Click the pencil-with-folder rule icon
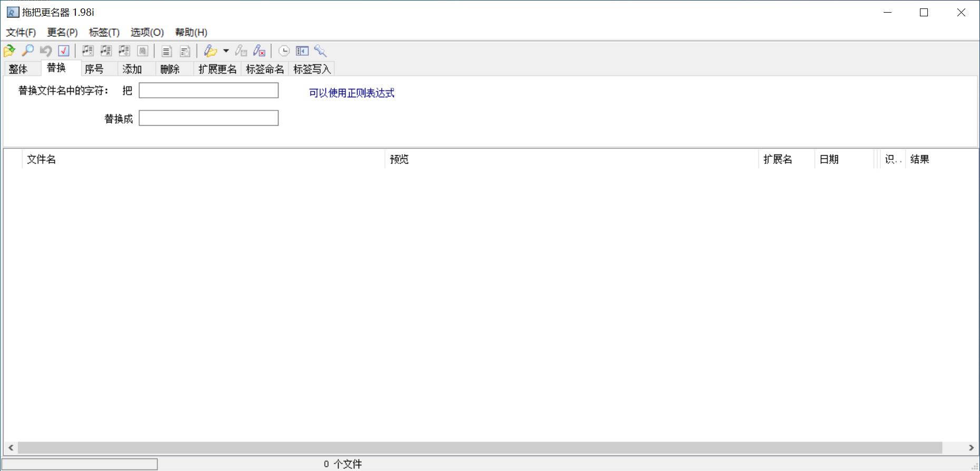 point(211,51)
